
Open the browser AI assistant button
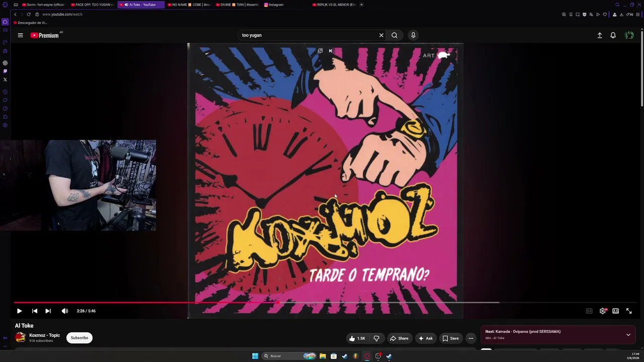pyautogui.click(x=629, y=14)
